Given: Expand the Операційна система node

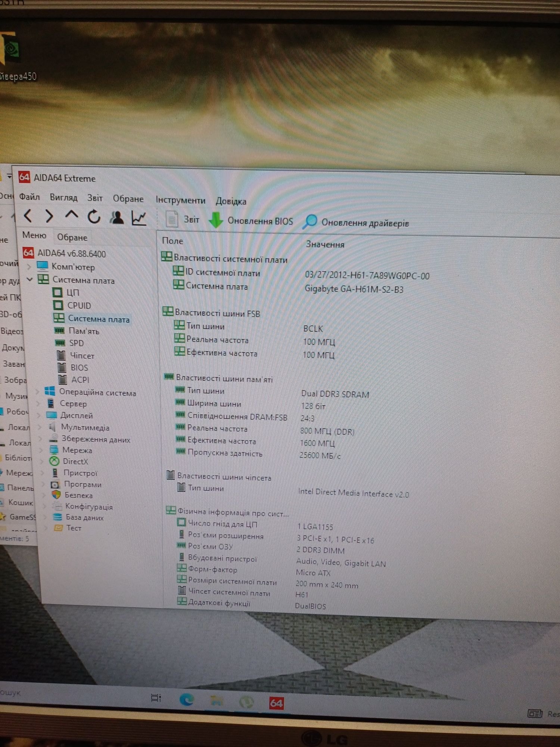Looking at the screenshot, I should click(x=37, y=391).
